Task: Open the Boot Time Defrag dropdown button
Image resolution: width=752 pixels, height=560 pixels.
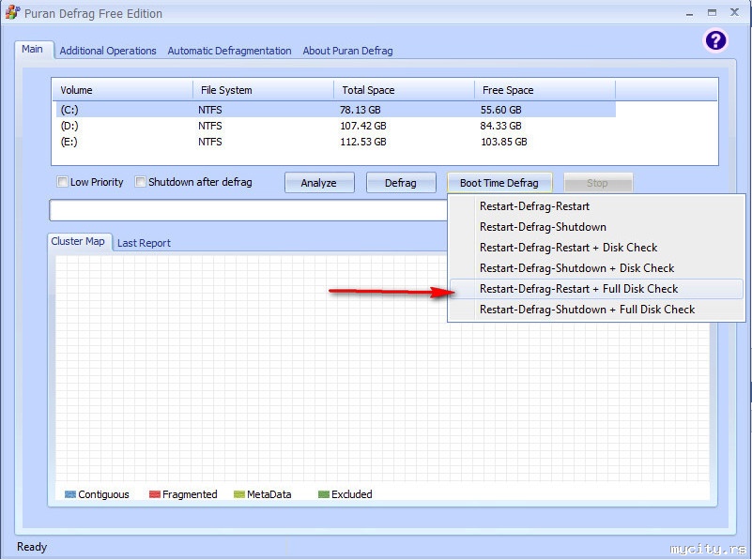Action: click(499, 183)
